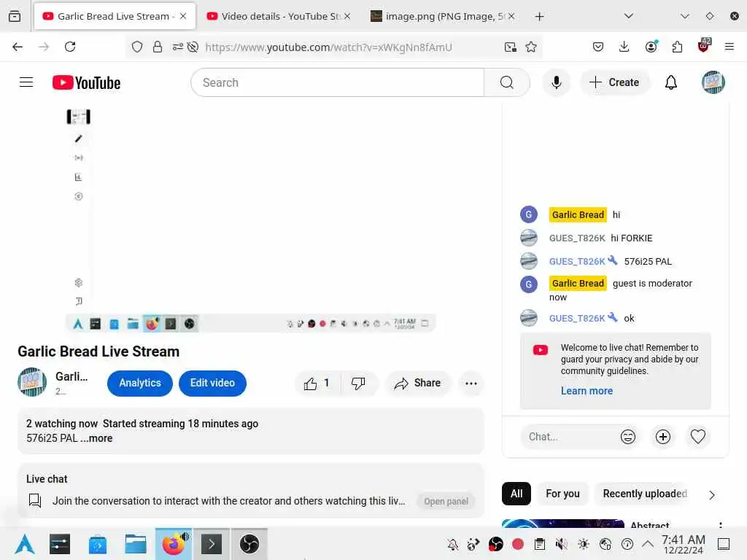Click Open panel for live chat
Viewport: 747px width, 560px height.
click(446, 502)
